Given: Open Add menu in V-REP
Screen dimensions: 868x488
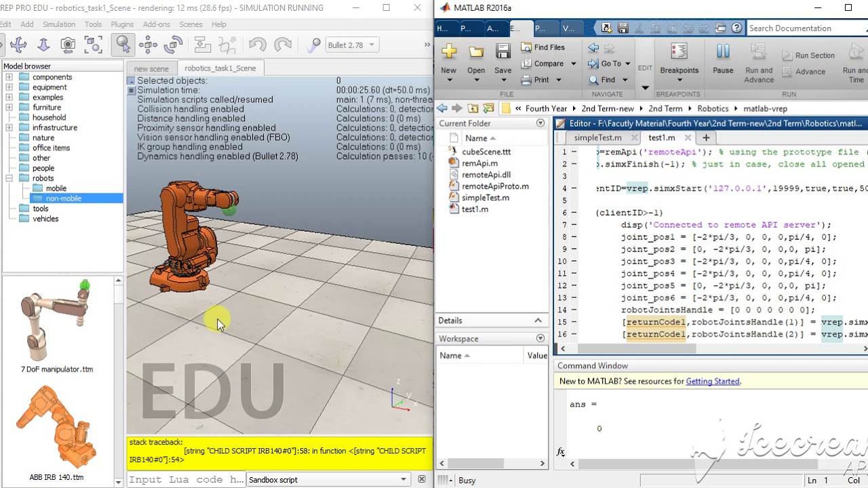Looking at the screenshot, I should (27, 24).
